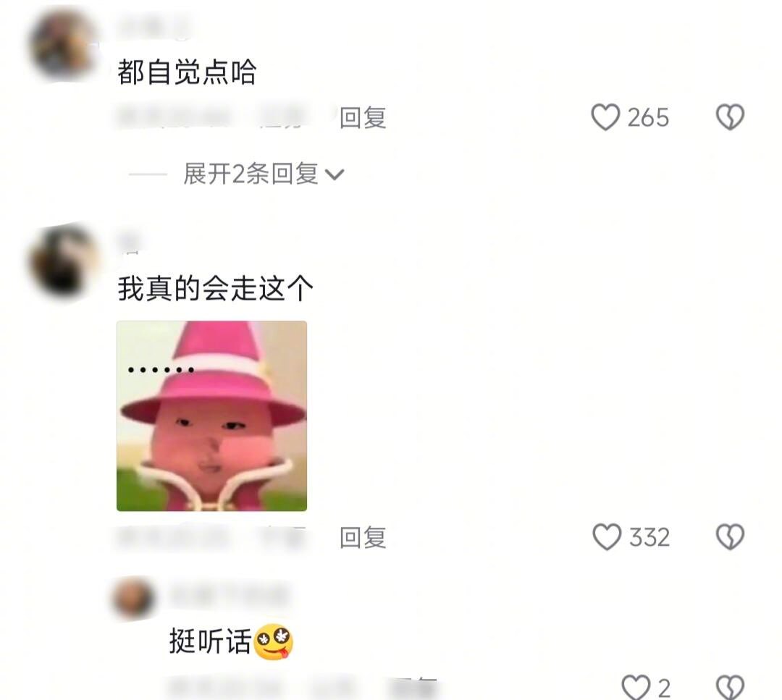782x700 pixels.
Task: Click the like count of 2
Action: [x=664, y=689]
